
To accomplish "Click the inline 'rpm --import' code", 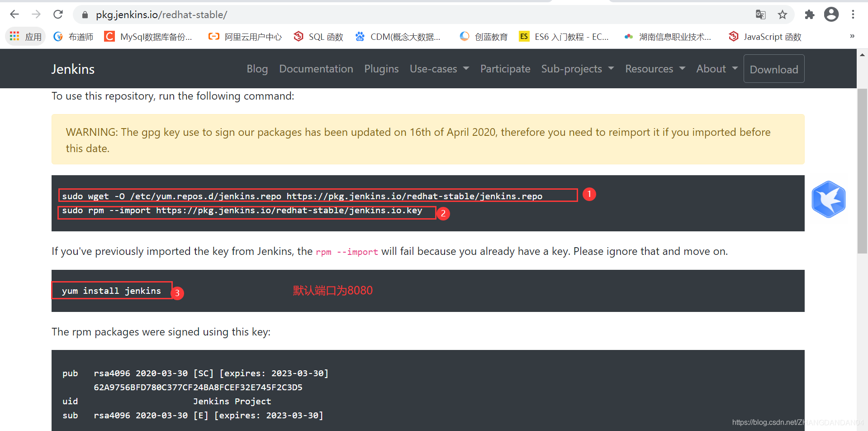I will point(347,252).
